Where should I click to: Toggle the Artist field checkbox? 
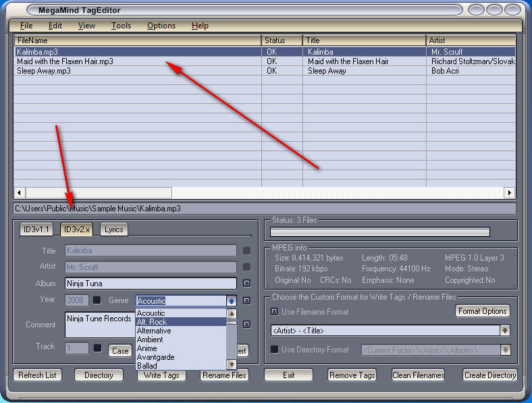pyautogui.click(x=246, y=267)
